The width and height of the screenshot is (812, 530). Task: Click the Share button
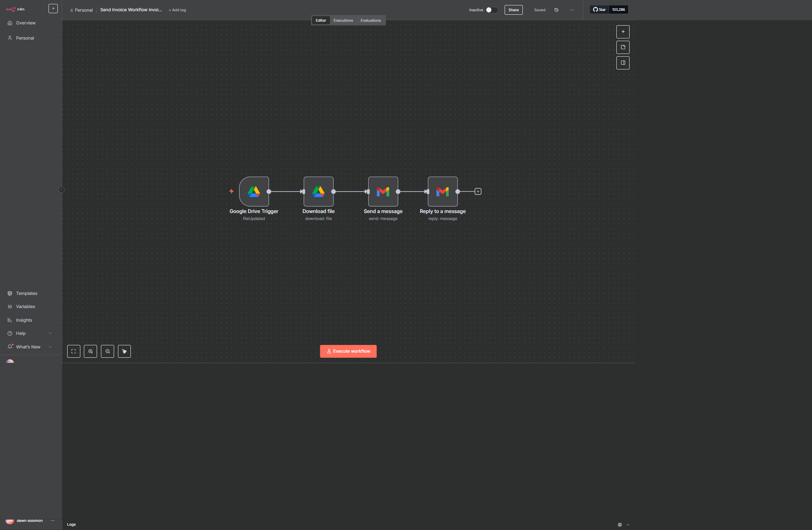(513, 10)
